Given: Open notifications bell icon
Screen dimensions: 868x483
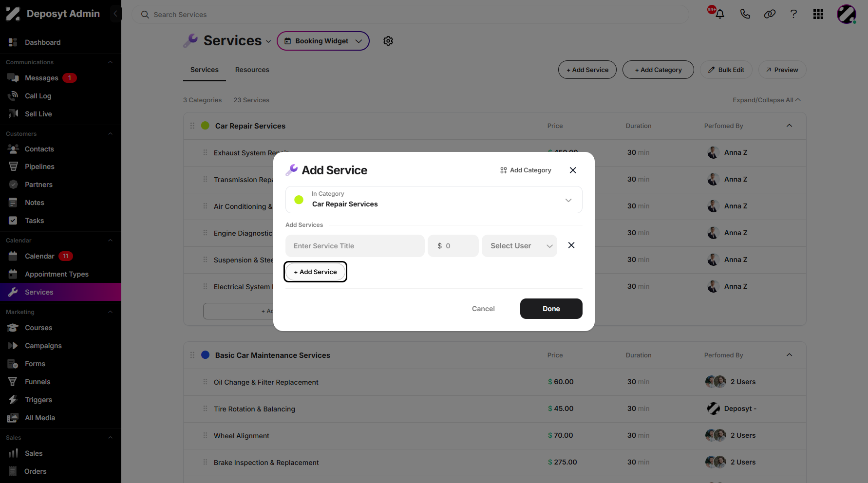Looking at the screenshot, I should point(719,14).
